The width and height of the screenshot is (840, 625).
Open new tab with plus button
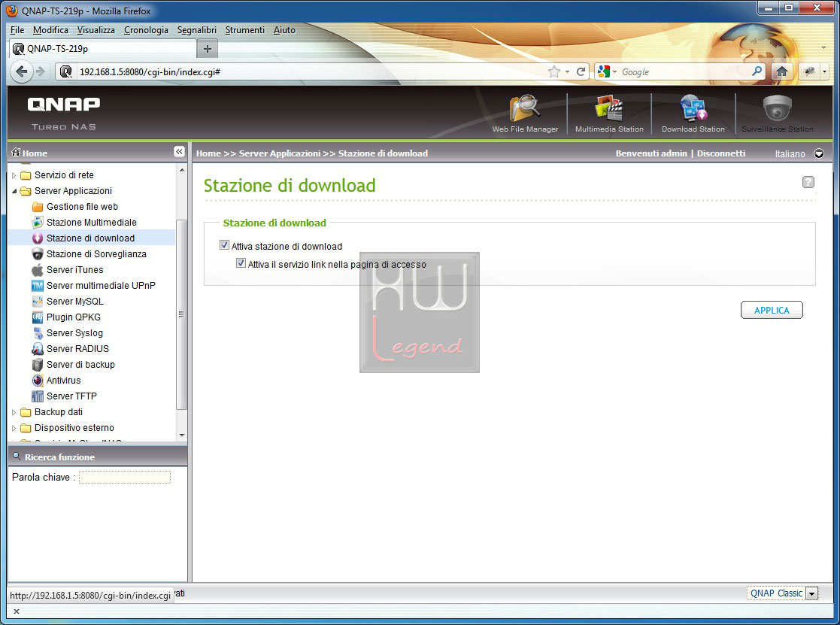tap(208, 49)
